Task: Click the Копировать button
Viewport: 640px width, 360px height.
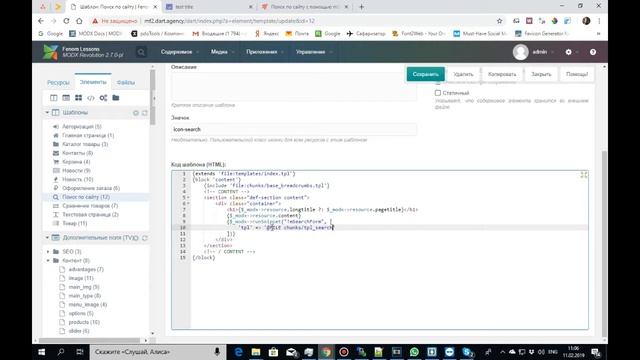Action: click(x=502, y=74)
